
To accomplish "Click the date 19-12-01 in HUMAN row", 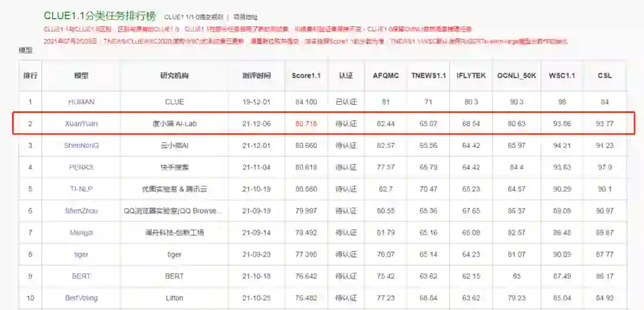I will coord(256,102).
